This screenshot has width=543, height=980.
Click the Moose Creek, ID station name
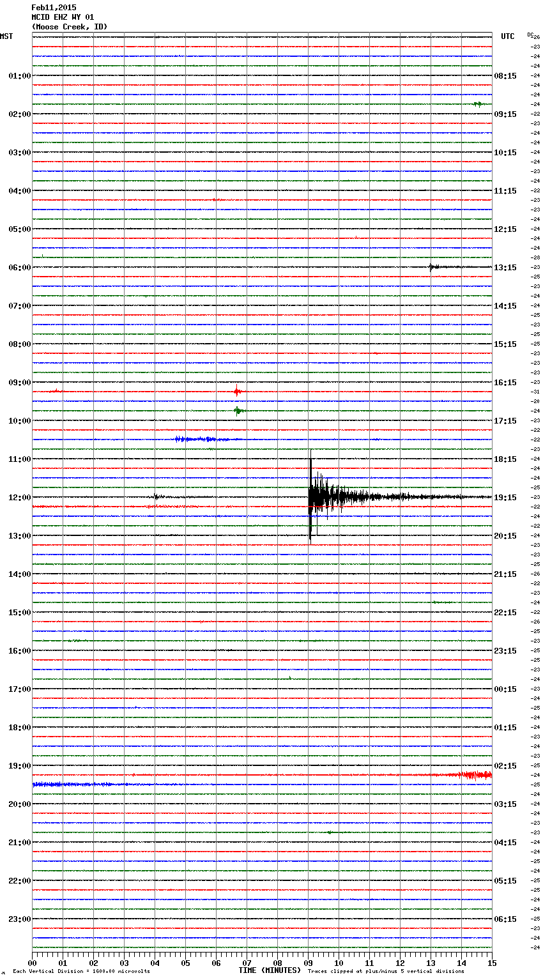click(69, 27)
